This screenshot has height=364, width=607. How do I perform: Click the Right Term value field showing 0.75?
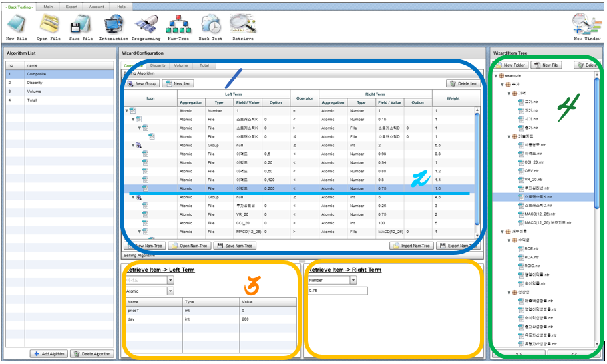[337, 291]
